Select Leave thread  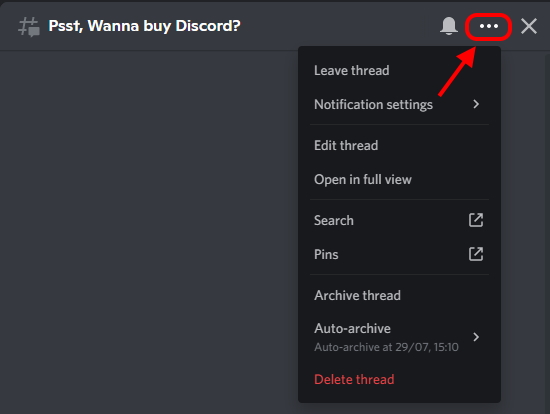pos(399,71)
